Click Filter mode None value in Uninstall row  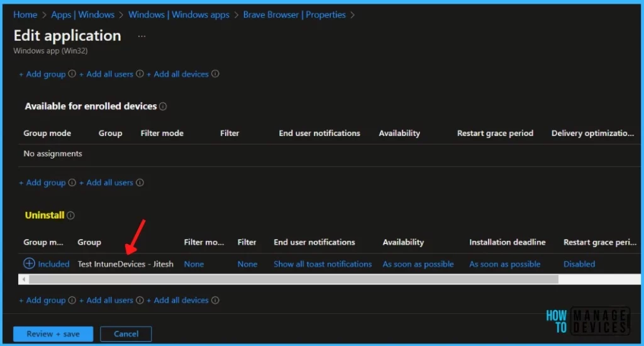pos(194,264)
